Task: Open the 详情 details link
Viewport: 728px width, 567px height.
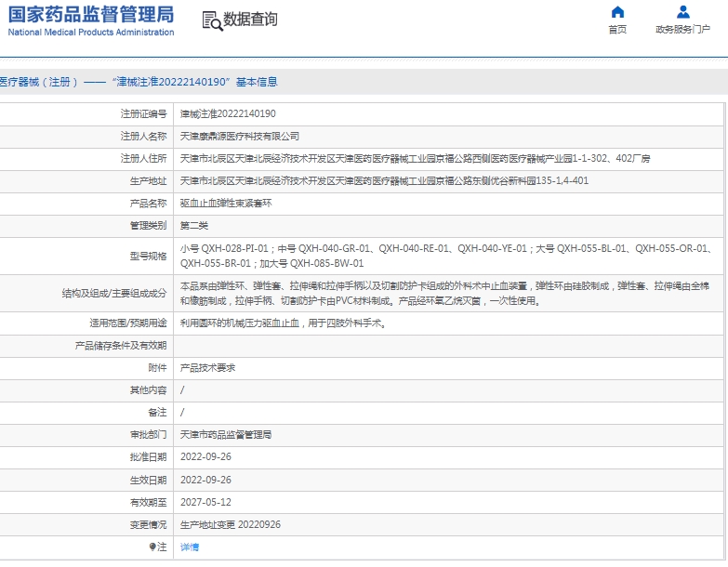Action: coord(190,547)
